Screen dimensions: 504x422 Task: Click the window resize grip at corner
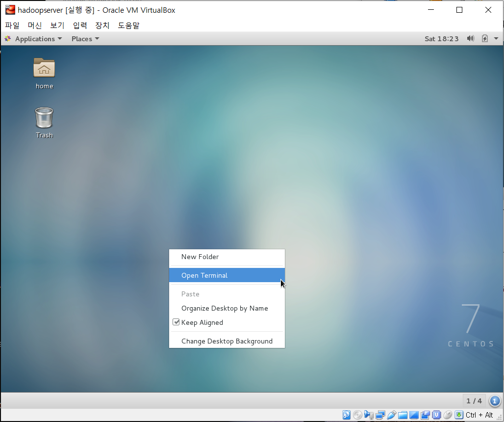[x=500, y=418]
